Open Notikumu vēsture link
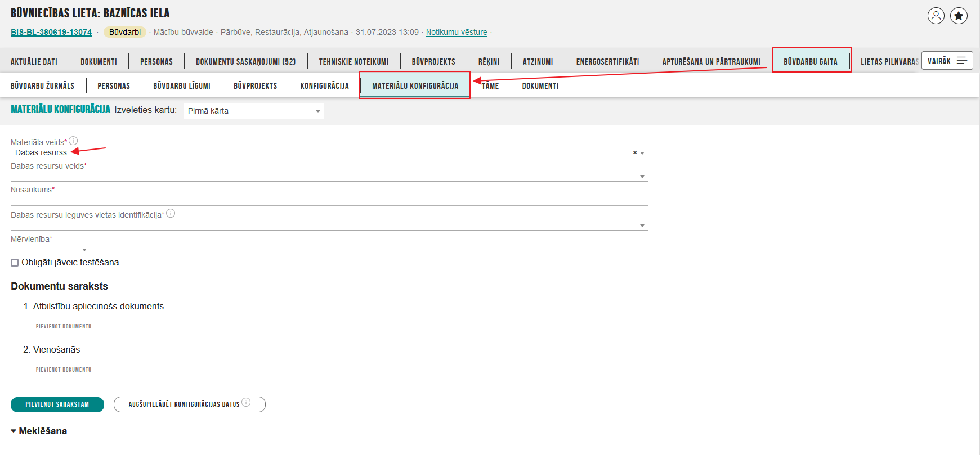Image resolution: width=980 pixels, height=455 pixels. pos(457,32)
